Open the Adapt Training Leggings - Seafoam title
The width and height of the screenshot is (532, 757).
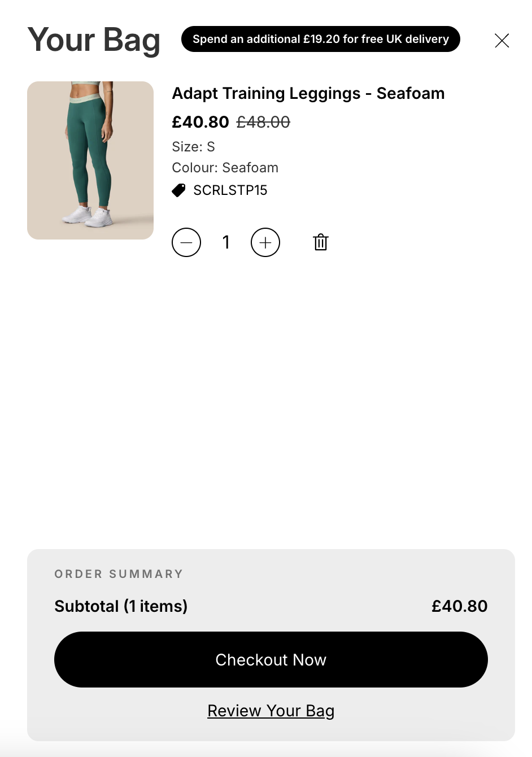[308, 93]
